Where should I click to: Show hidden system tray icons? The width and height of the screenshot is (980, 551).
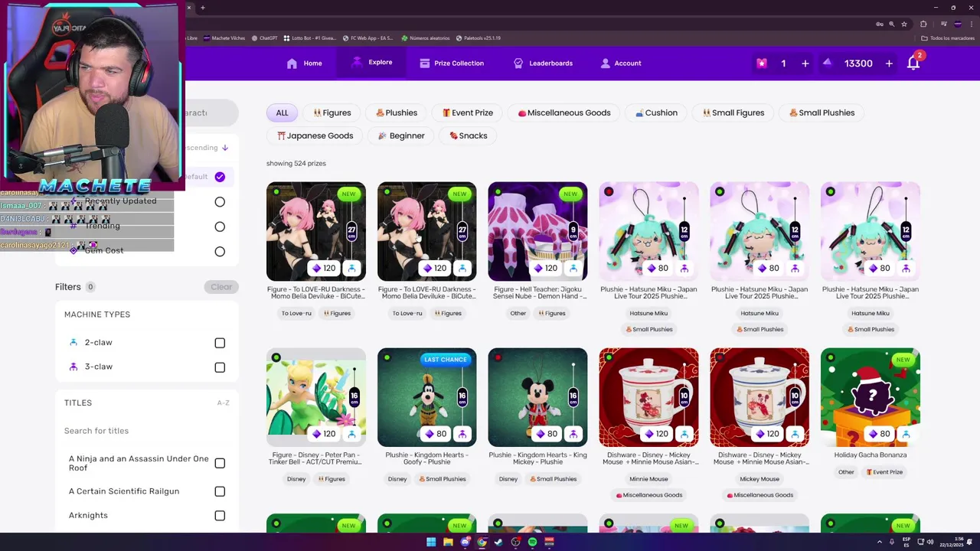click(880, 542)
